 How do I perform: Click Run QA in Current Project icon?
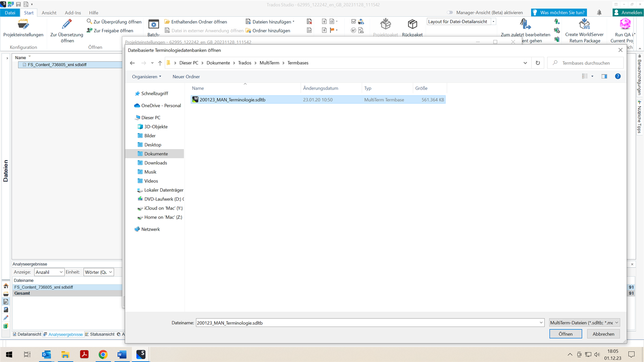pos(625,24)
